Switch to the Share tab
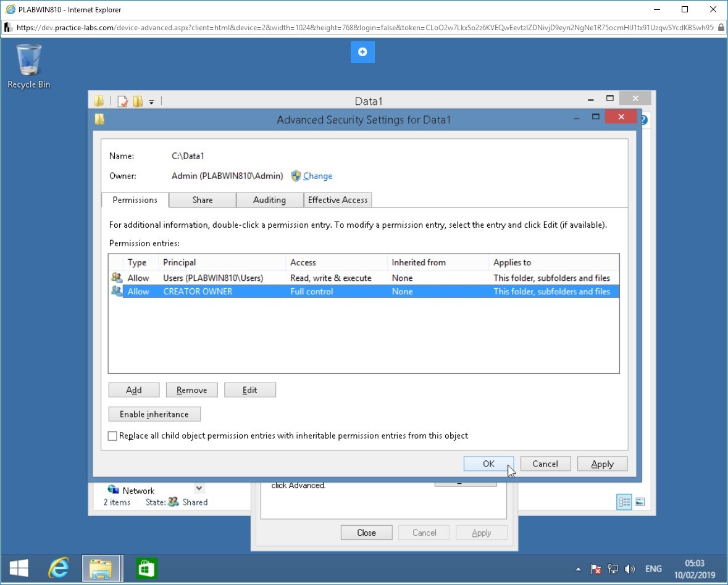 [x=203, y=200]
